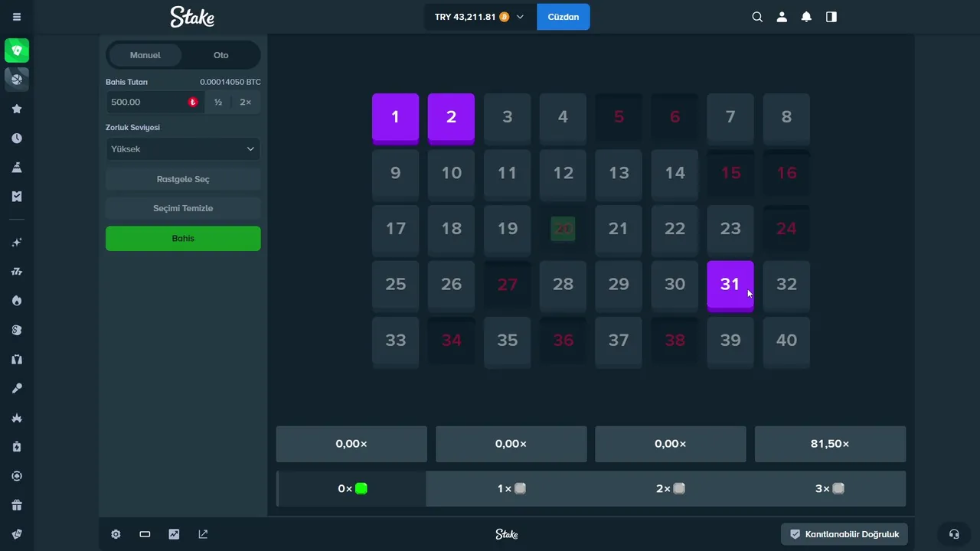Open the basketball sports icon in sidebar
The height and width of the screenshot is (551, 980).
(x=17, y=79)
